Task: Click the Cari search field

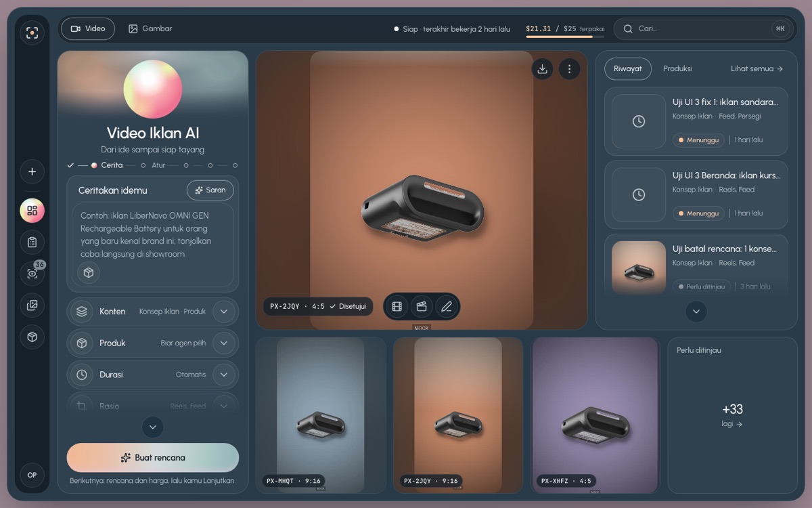Action: point(702,28)
